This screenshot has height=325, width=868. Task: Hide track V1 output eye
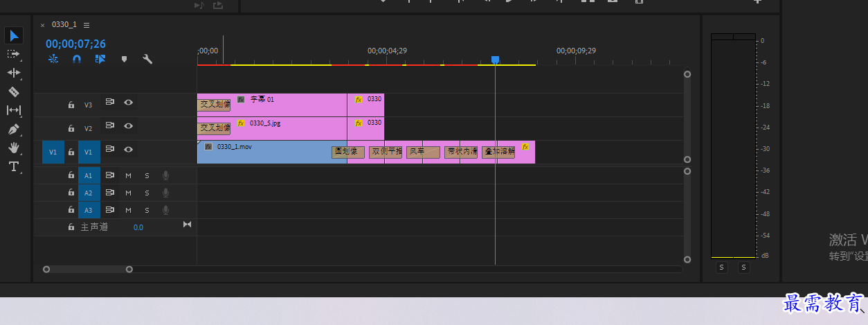pos(128,149)
